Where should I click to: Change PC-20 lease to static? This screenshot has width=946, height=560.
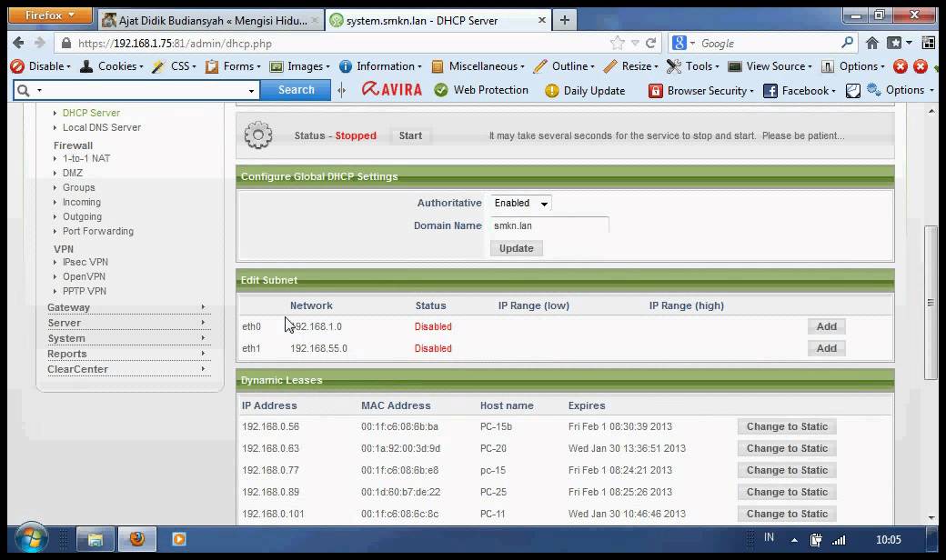point(787,448)
